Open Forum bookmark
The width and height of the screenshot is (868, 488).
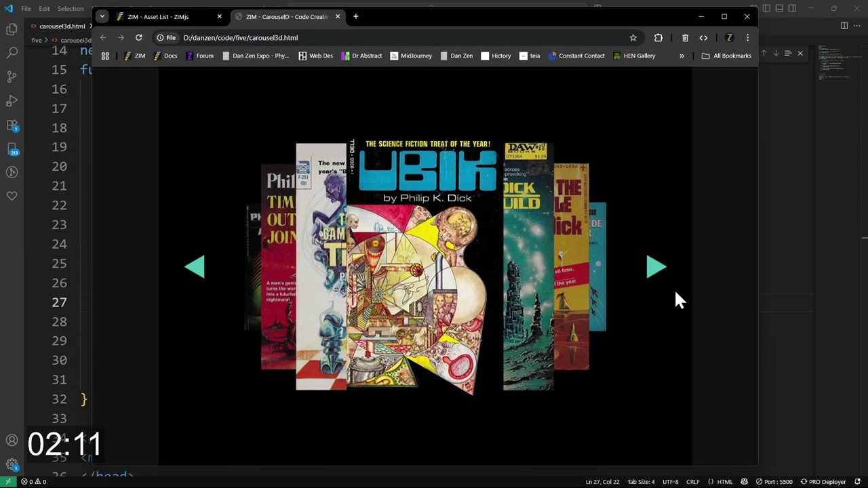(199, 56)
